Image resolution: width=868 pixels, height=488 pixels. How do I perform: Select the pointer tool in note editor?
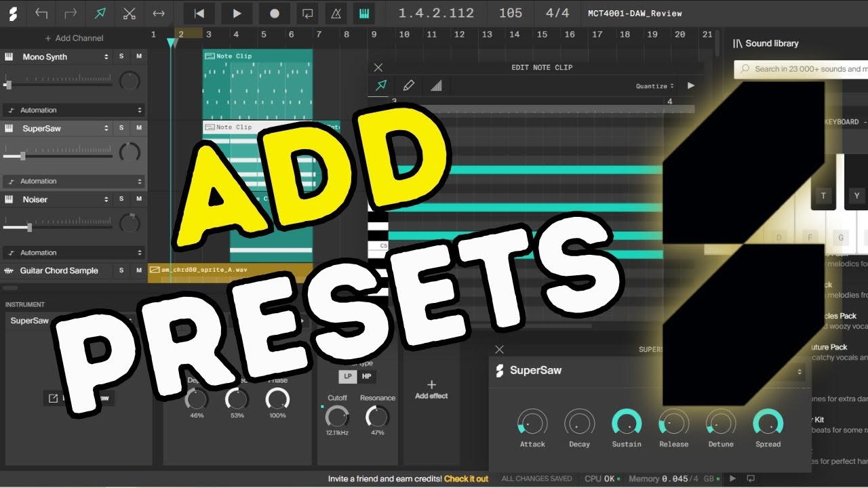(381, 85)
